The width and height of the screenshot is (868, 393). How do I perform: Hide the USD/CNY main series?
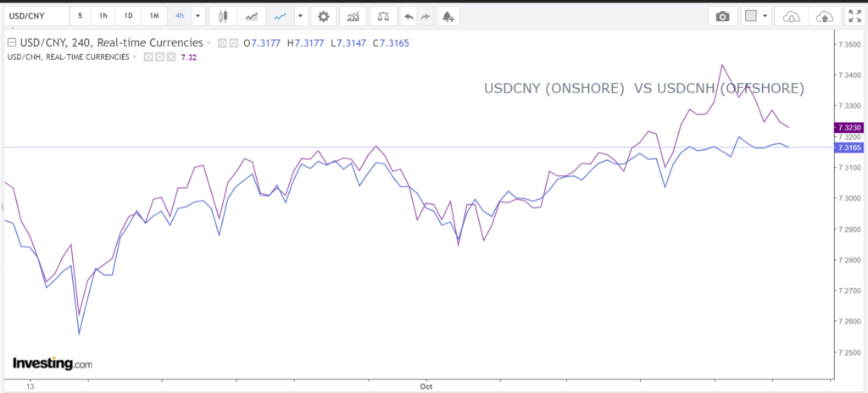222,42
